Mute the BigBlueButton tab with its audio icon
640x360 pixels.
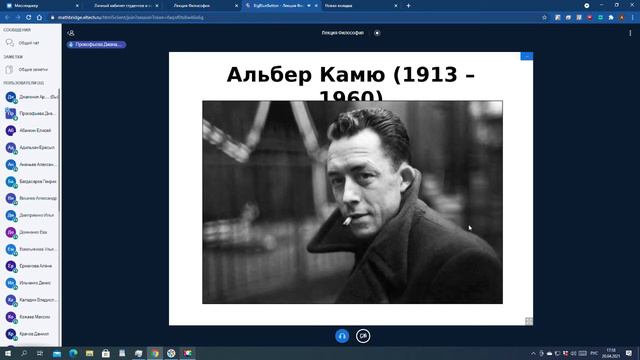pyautogui.click(x=309, y=6)
